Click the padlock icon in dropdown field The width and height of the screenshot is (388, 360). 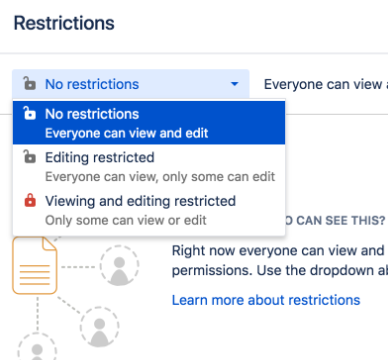[x=29, y=83]
